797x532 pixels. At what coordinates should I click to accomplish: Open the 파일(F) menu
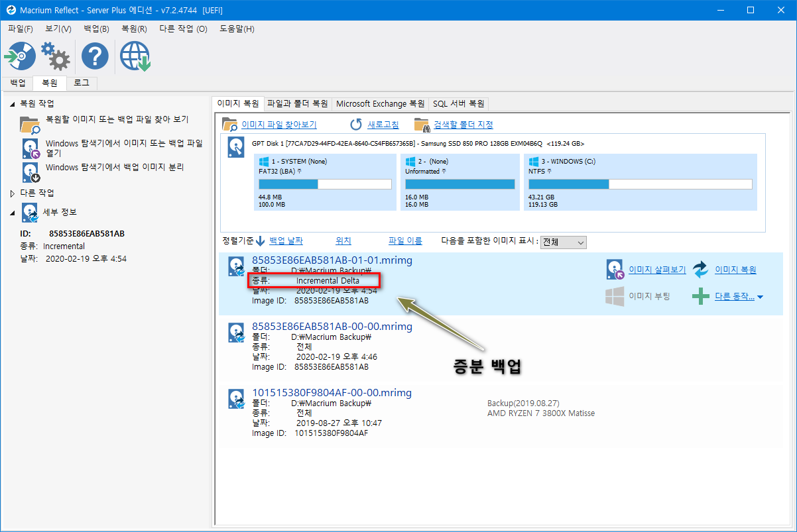click(21, 29)
